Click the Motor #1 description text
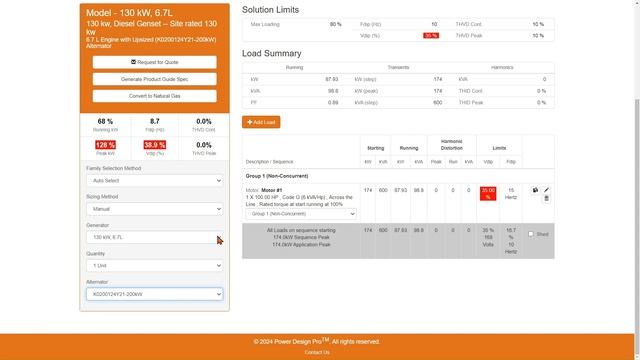The image size is (640, 360). click(300, 197)
